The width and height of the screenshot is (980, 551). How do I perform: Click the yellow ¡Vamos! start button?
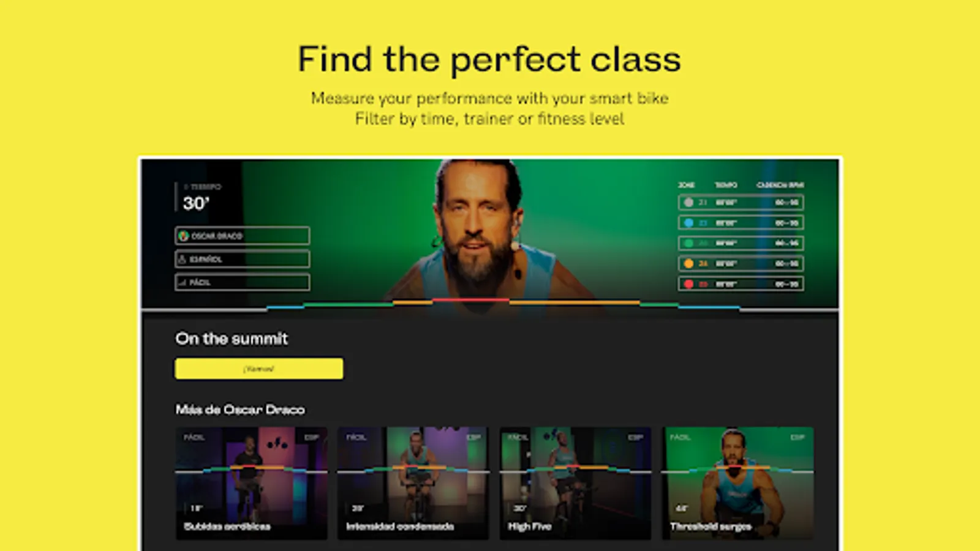coord(259,369)
